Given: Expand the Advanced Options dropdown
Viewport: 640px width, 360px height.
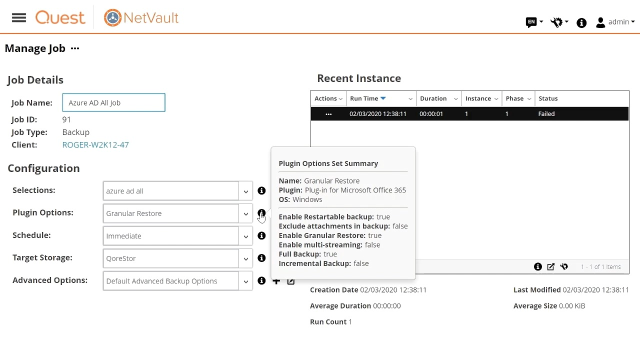Looking at the screenshot, I should tap(246, 281).
